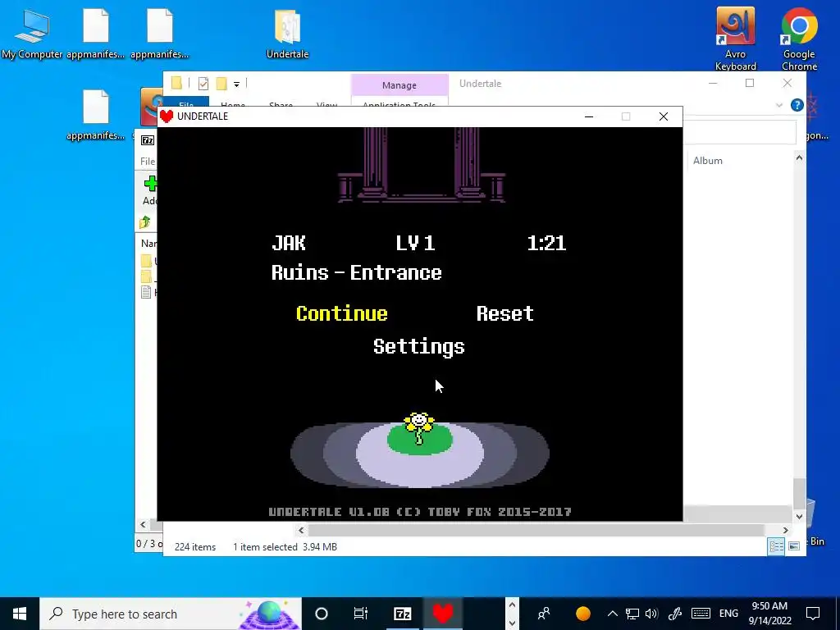840x630 pixels.
Task: Click the 'JAK' player name text
Action: [x=288, y=243]
